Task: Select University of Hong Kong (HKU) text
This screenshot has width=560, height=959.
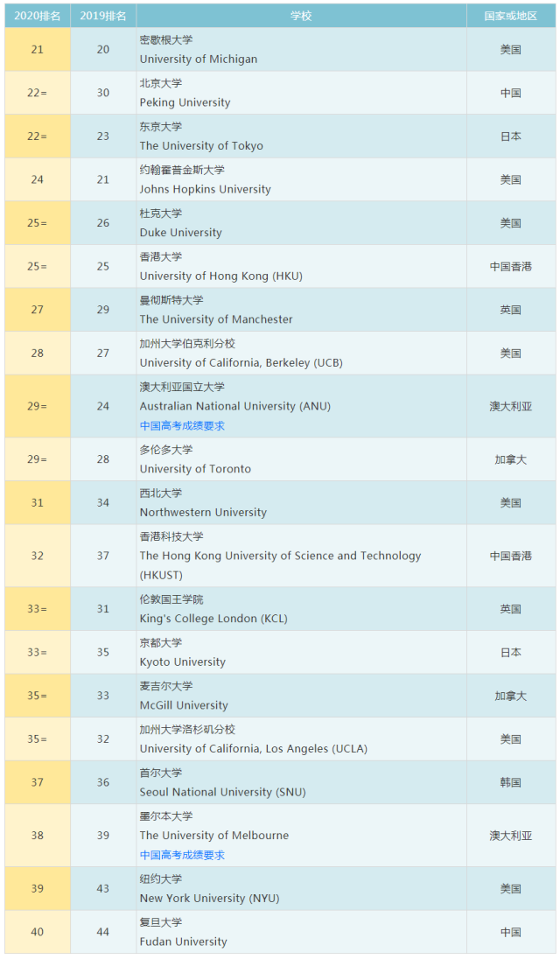Action: [220, 276]
